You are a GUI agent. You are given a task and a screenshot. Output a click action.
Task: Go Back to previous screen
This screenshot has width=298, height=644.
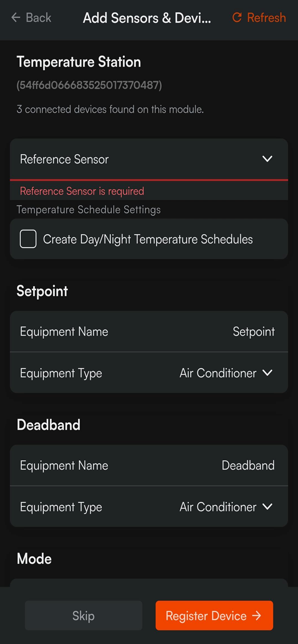click(31, 18)
